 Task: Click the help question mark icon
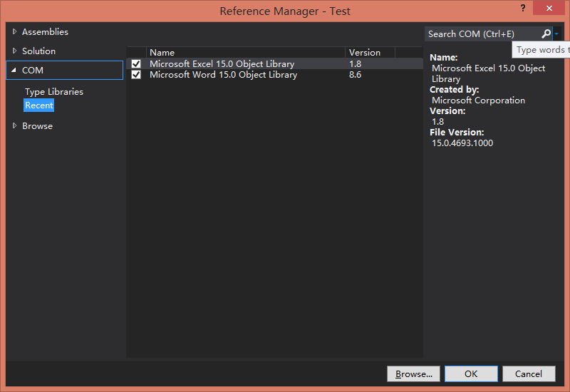point(523,8)
